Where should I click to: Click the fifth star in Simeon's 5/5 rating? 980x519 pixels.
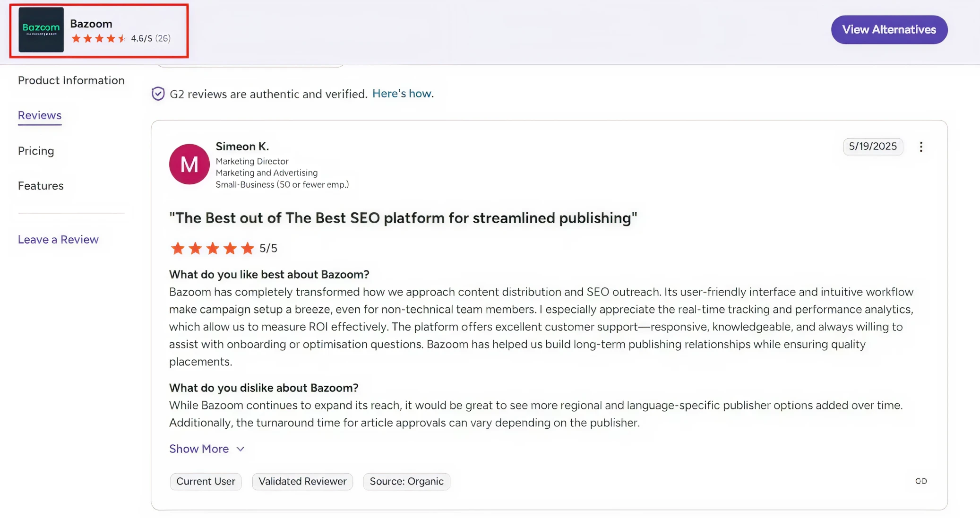[247, 248]
